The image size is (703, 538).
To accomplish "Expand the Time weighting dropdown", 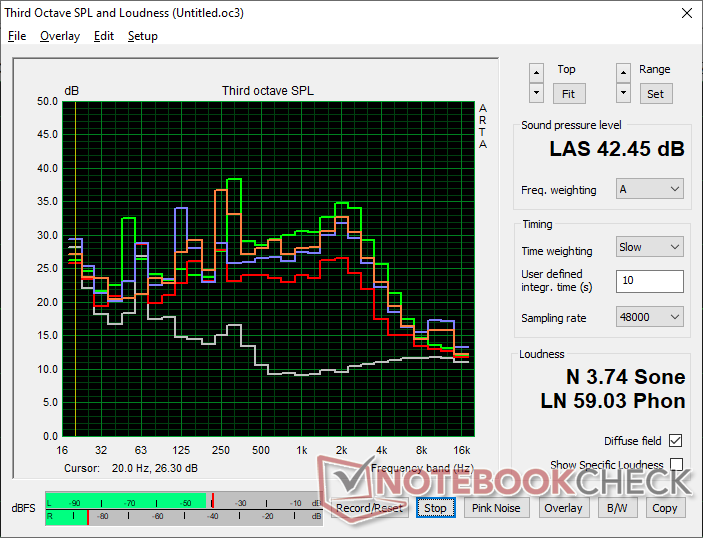I will pos(649,247).
